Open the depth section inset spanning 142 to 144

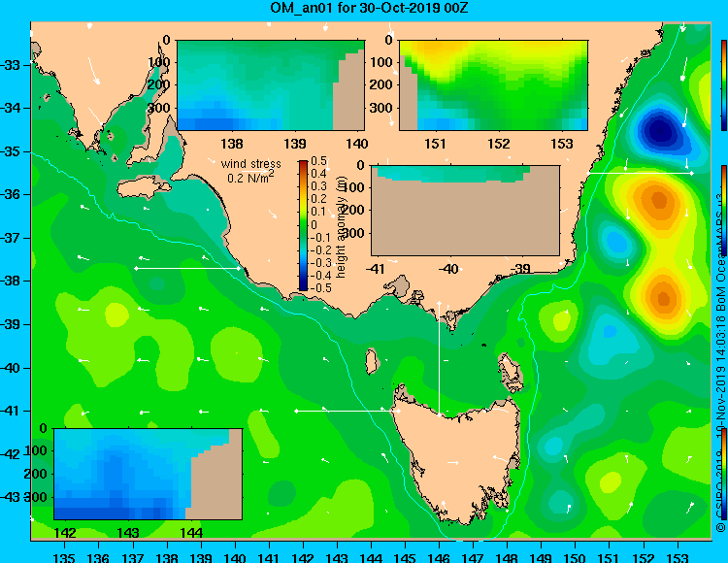(149, 474)
